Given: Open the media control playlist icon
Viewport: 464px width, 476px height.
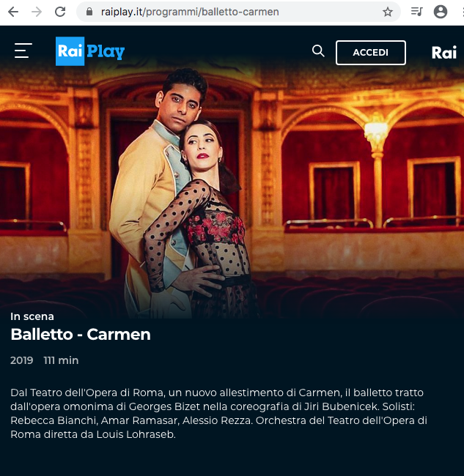Looking at the screenshot, I should click(416, 12).
